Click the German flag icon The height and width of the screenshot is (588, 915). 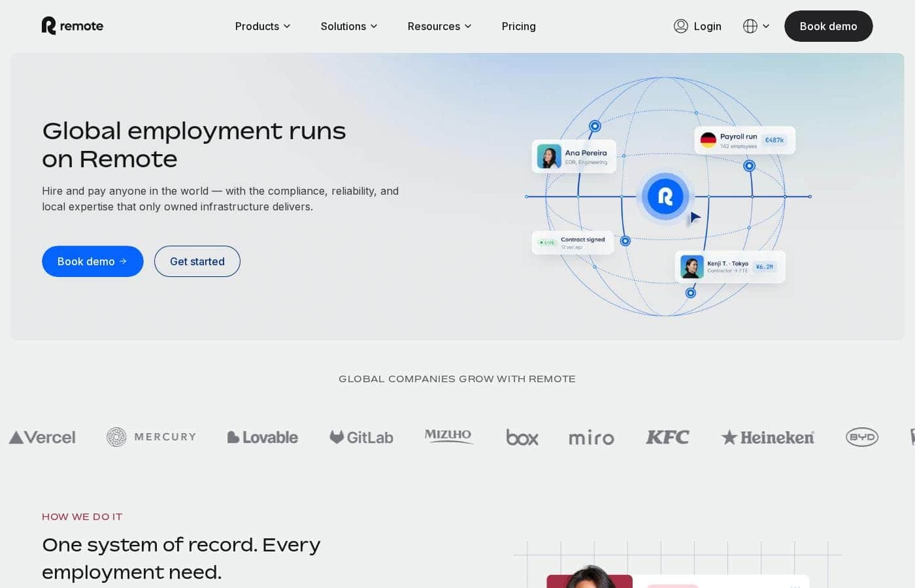point(708,140)
